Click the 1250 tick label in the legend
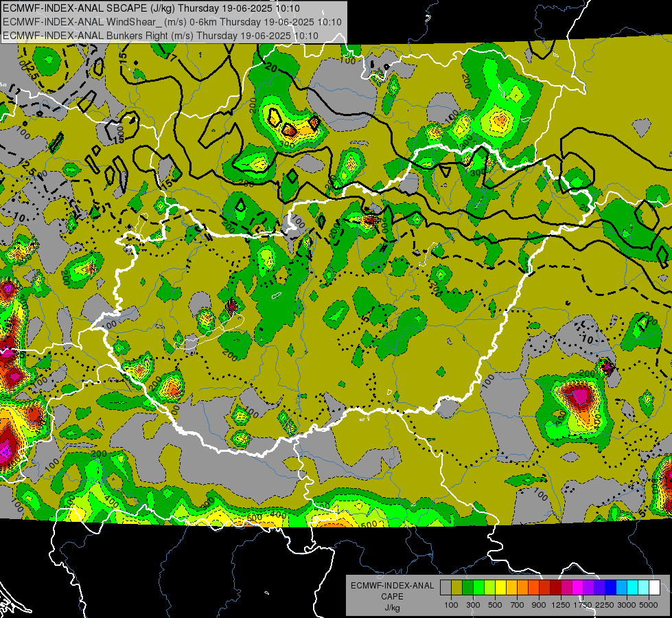This screenshot has width=672, height=618. tap(561, 605)
